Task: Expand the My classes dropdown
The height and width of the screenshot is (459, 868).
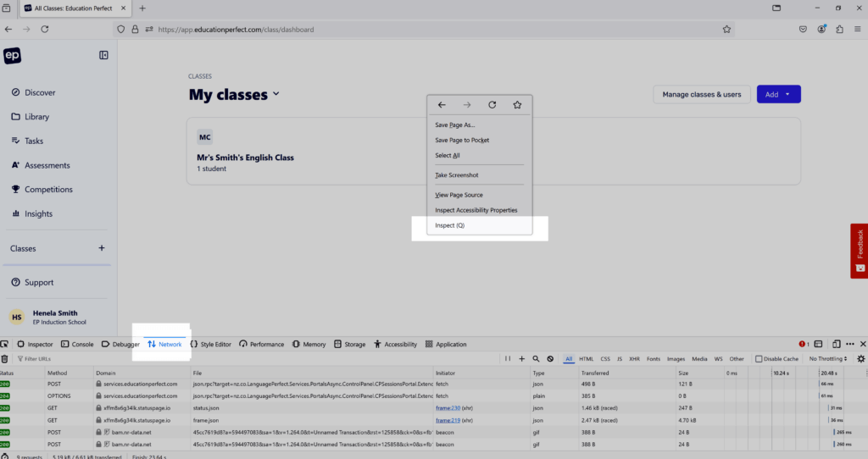Action: (275, 94)
